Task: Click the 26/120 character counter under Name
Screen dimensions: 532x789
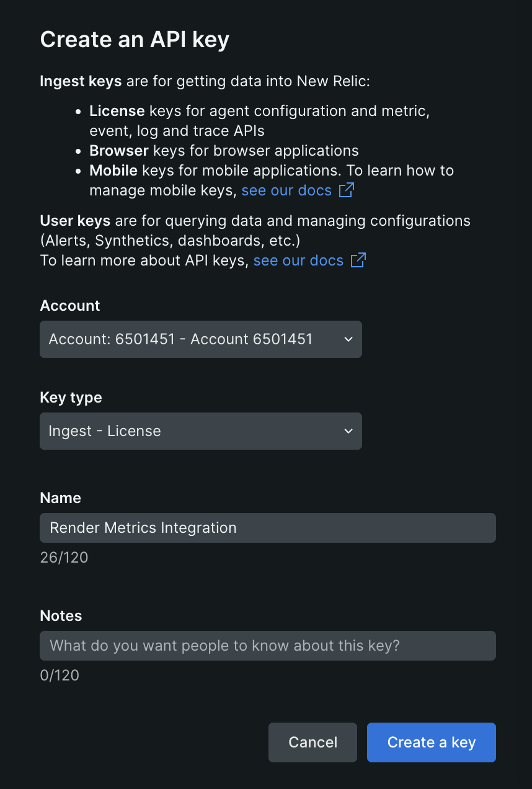Action: click(64, 557)
